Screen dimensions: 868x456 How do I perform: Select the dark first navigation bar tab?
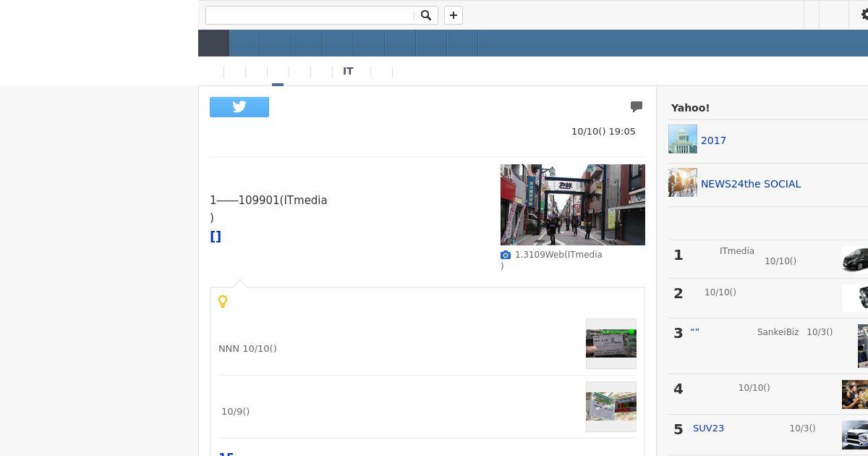coord(213,43)
